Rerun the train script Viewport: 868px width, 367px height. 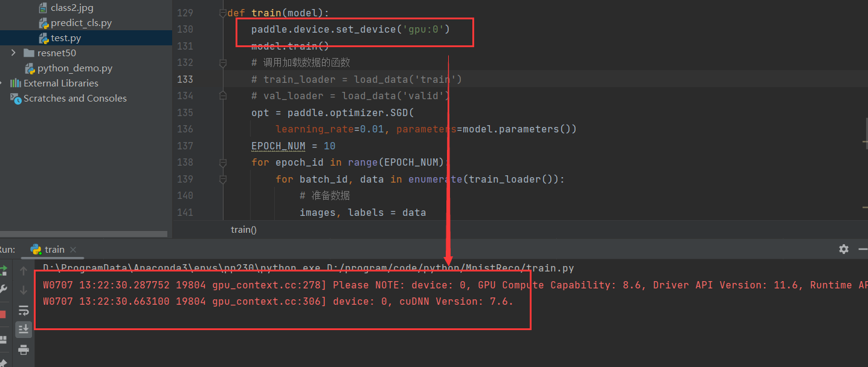[x=5, y=268]
